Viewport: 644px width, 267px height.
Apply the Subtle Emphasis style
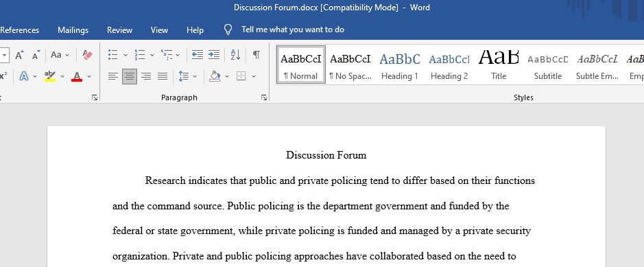coord(597,65)
